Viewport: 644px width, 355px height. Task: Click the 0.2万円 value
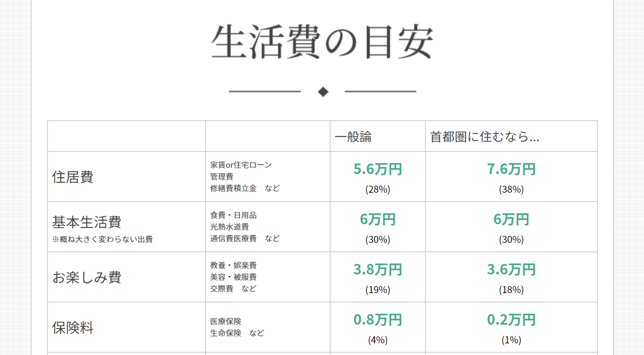(511, 320)
